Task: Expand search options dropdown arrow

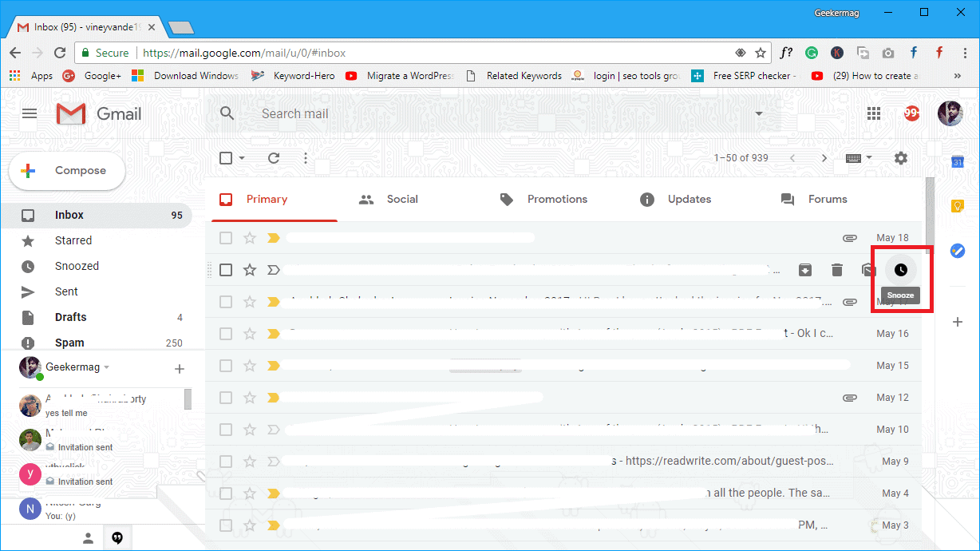Action: pyautogui.click(x=758, y=113)
